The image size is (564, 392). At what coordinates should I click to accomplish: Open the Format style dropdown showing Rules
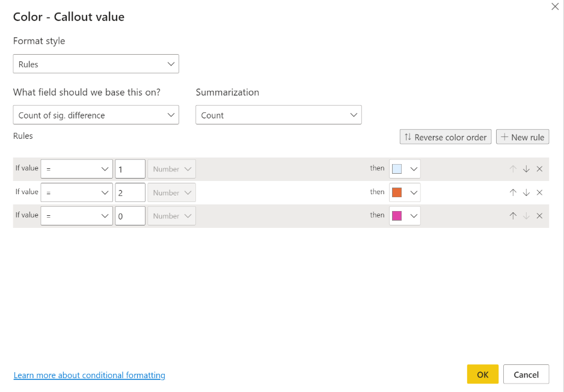96,64
